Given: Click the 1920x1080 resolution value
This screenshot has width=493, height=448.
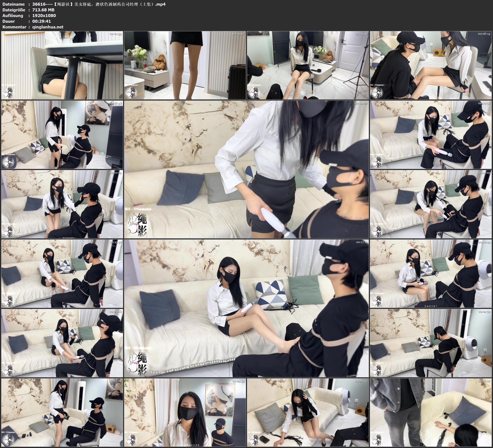Looking at the screenshot, I should (x=44, y=15).
